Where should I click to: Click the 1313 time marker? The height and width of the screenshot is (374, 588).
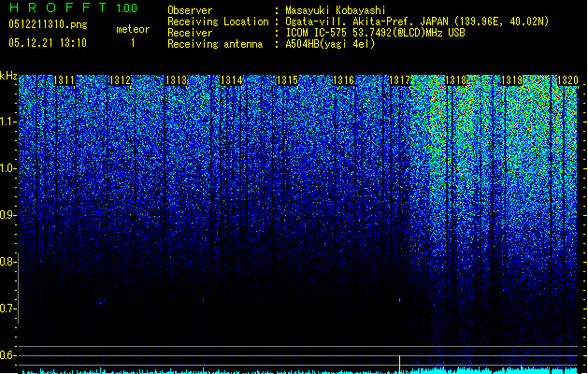coord(176,80)
